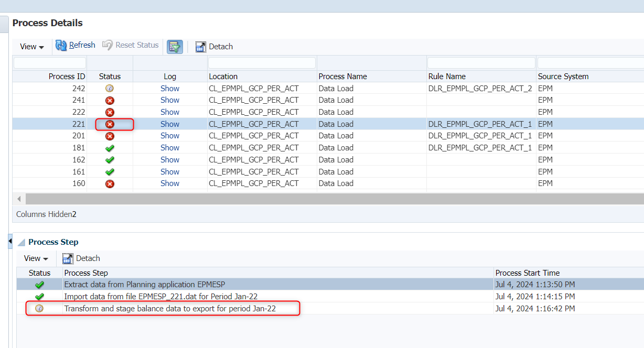Screen dimensions: 644x348
Task: Open Show log link for process 160
Action: click(x=170, y=183)
